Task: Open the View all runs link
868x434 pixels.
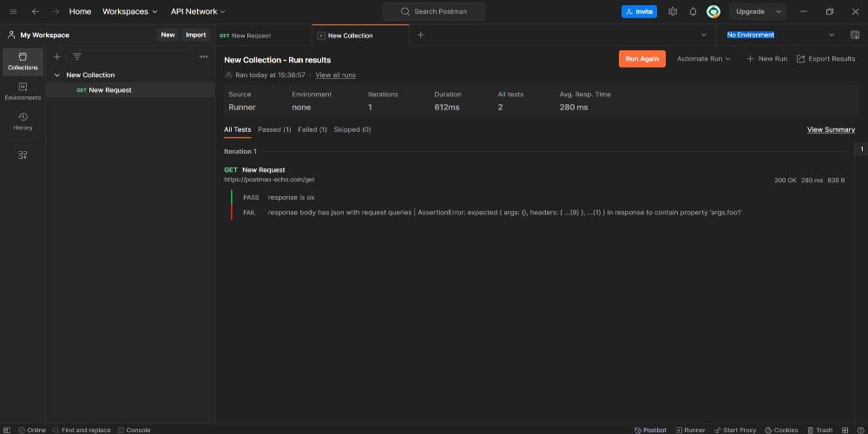Action: tap(335, 75)
